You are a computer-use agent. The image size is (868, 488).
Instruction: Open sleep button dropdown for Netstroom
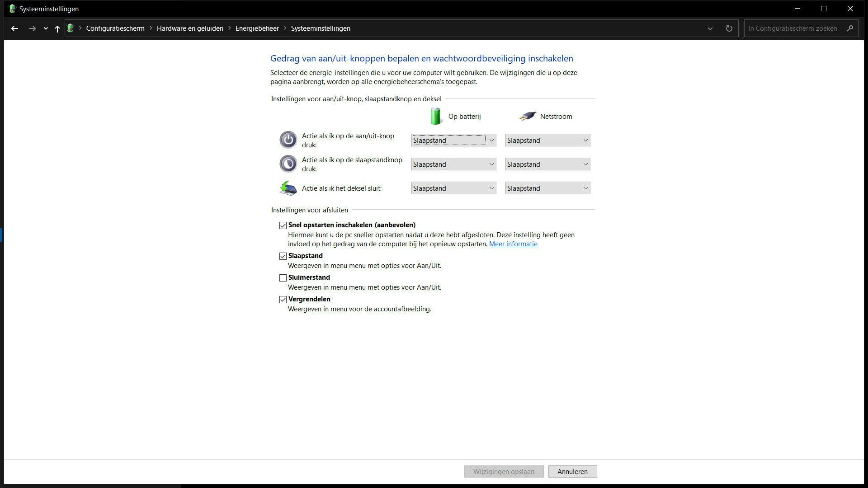(547, 164)
